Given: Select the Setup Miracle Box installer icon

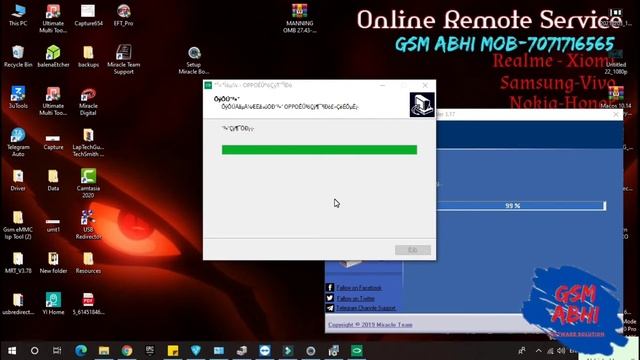Looking at the screenshot, I should tap(194, 60).
